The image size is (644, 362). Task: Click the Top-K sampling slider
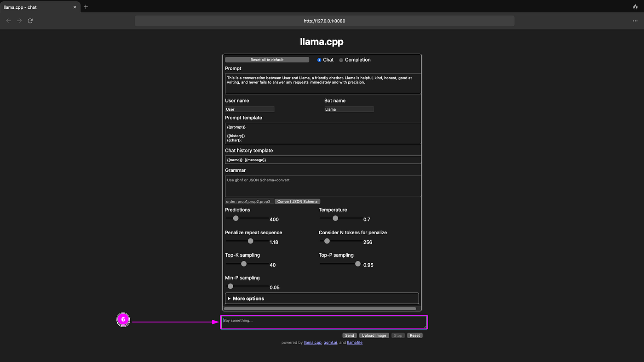point(247,264)
